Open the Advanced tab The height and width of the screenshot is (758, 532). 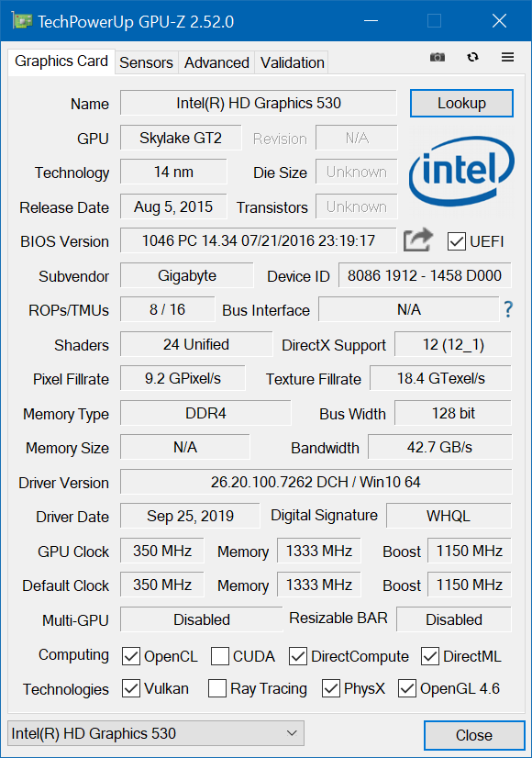(x=216, y=62)
